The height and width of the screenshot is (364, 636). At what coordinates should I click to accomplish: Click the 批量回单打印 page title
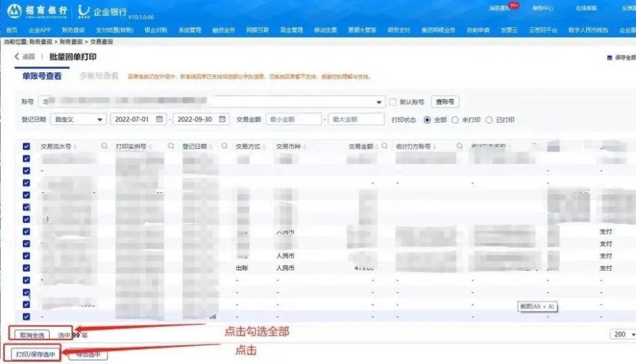tap(73, 57)
